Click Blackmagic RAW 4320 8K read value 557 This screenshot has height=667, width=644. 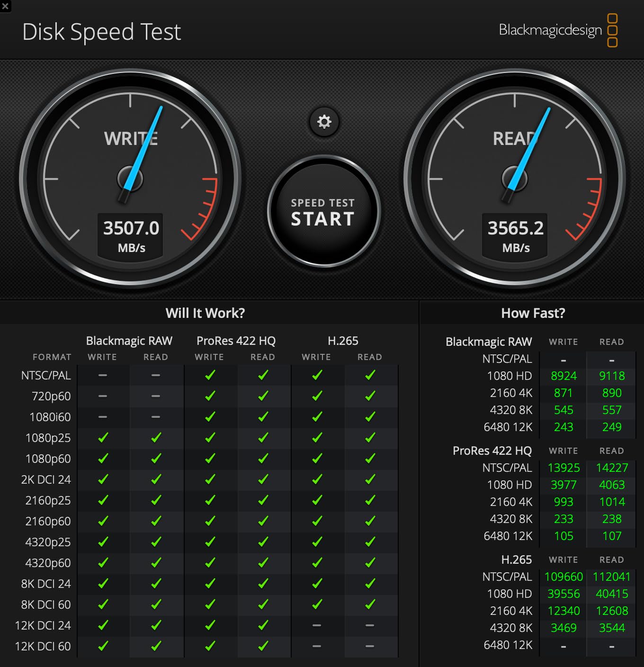click(612, 410)
